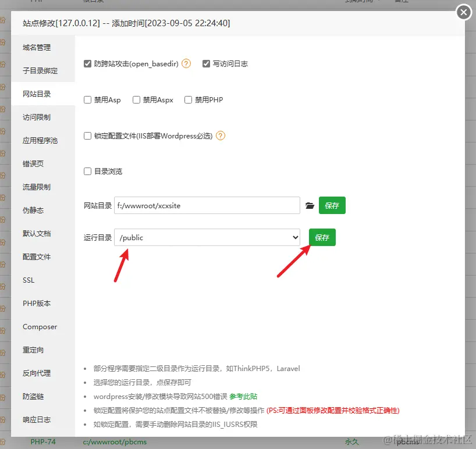Click 保存 next to 运行目录
476x449 pixels.
click(x=322, y=237)
